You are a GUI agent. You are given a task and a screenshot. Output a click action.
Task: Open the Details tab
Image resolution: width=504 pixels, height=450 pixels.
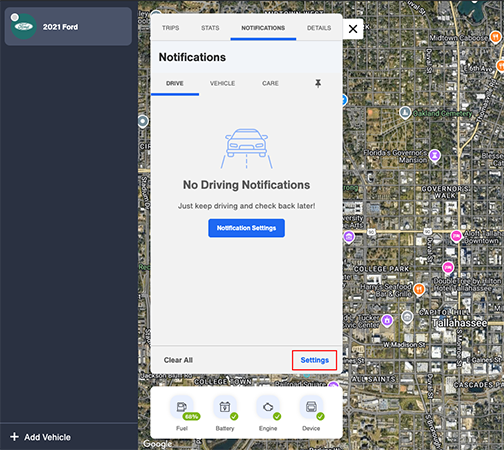tap(319, 28)
